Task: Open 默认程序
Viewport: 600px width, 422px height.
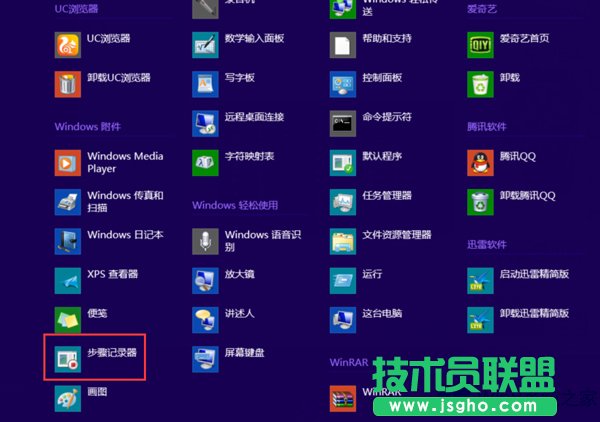Action: coord(343,163)
